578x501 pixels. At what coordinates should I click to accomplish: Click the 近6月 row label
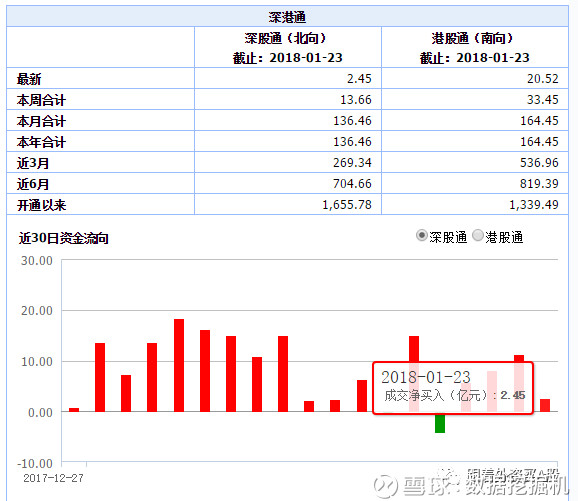point(33,184)
